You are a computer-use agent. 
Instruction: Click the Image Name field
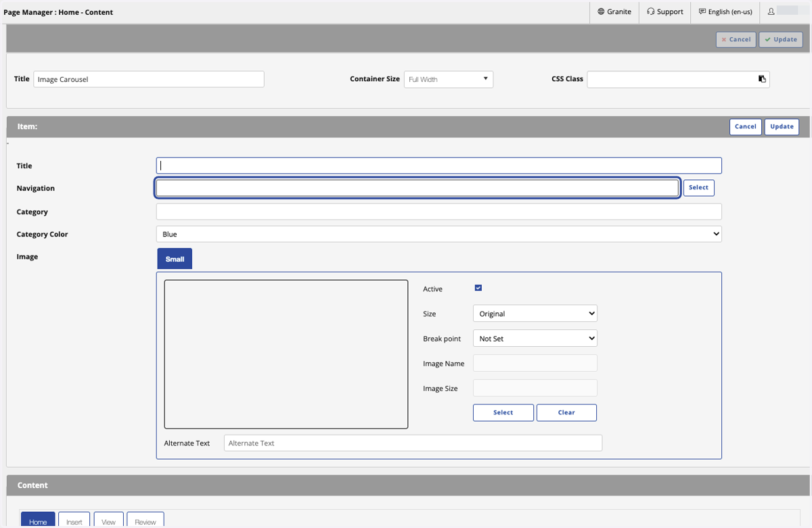click(x=535, y=363)
